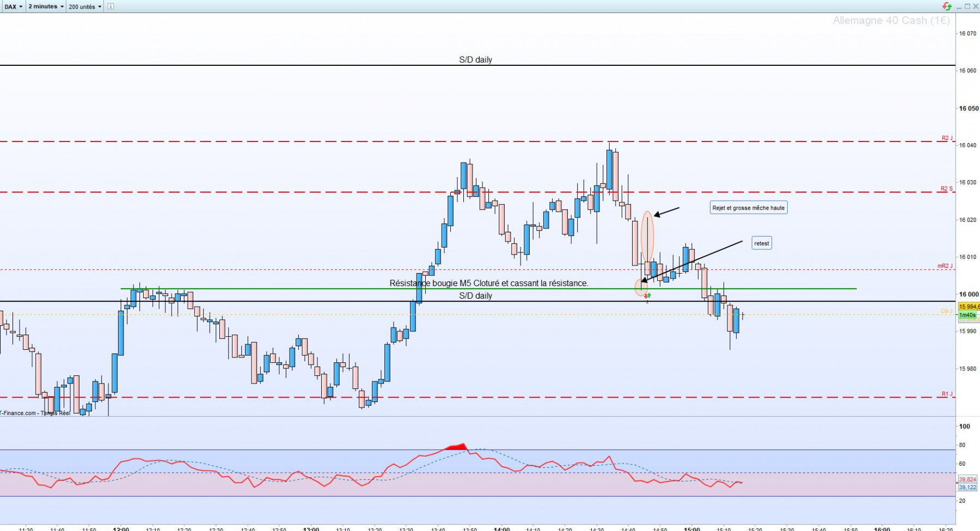Minimize the chart window
The image size is (980, 531).
959,7
